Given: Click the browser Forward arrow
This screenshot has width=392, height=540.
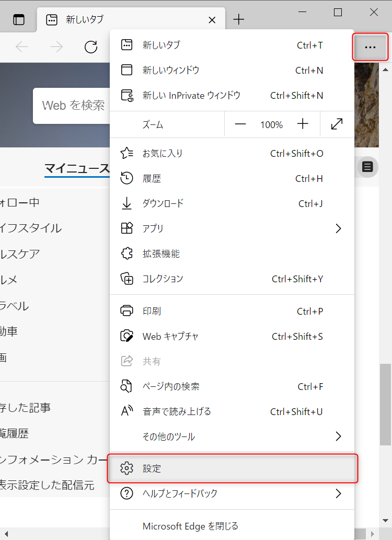Looking at the screenshot, I should coord(56,47).
